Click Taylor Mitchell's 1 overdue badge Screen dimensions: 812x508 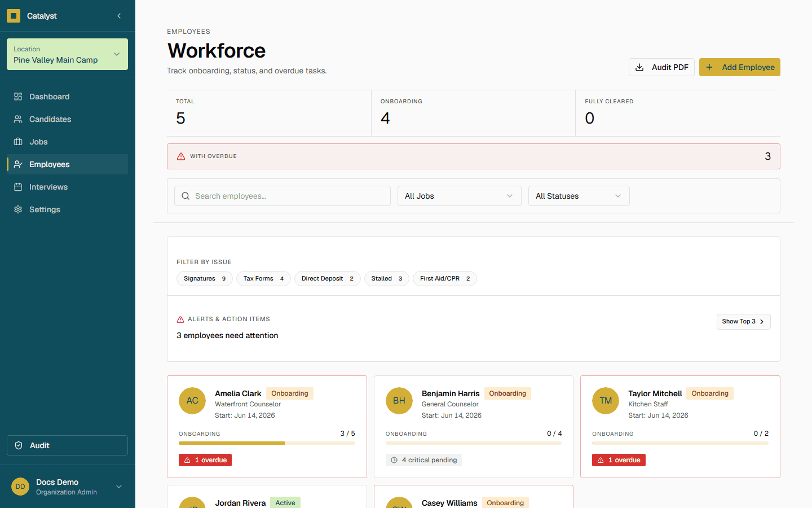coord(619,460)
